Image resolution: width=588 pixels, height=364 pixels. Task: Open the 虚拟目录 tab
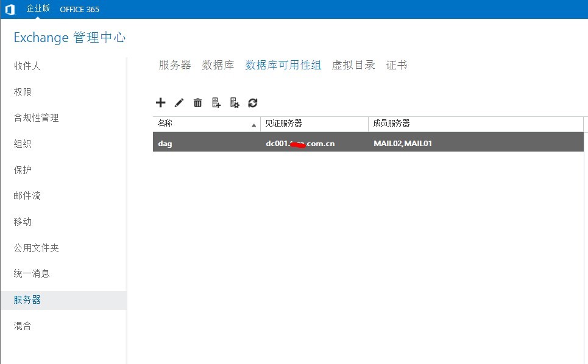(x=353, y=65)
